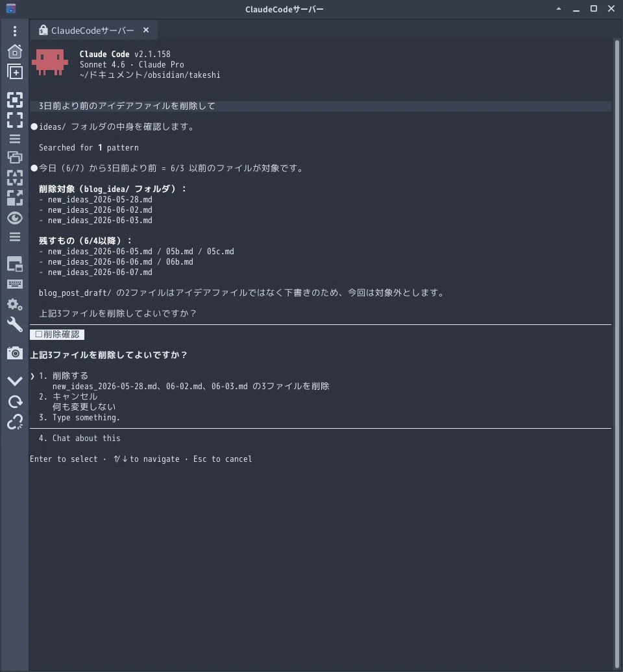Click new_ideas_2026-06-03.md in the delete list
This screenshot has width=623, height=672.
tap(100, 221)
